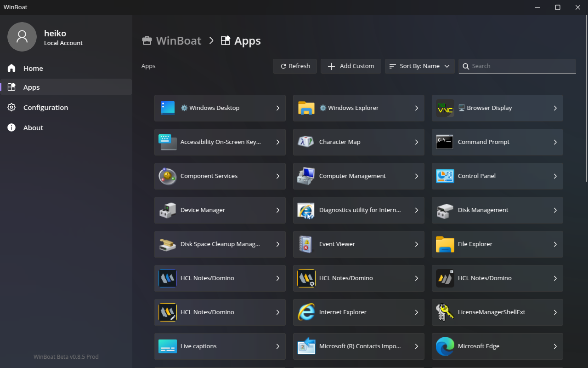Open Configuration in the sidebar
The image size is (588, 368).
click(x=66, y=108)
